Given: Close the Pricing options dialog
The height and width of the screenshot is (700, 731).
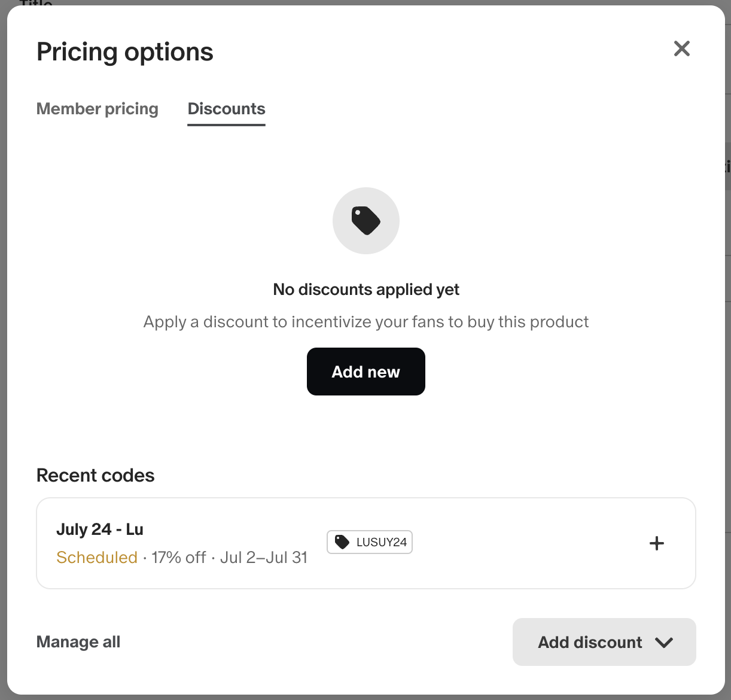Looking at the screenshot, I should (x=682, y=48).
